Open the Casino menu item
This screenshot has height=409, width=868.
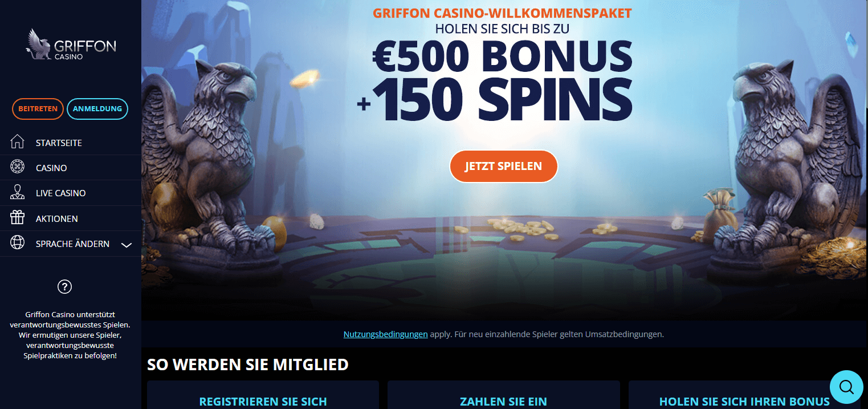tap(71, 168)
